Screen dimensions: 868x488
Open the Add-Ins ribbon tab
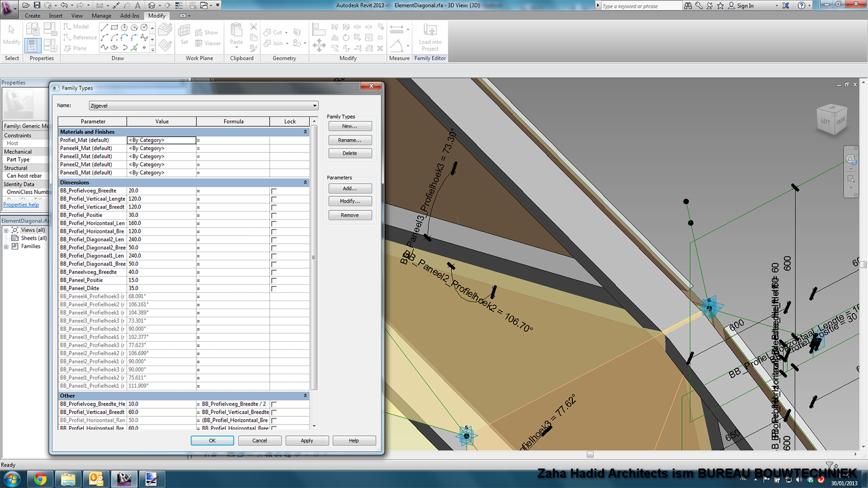click(x=130, y=16)
